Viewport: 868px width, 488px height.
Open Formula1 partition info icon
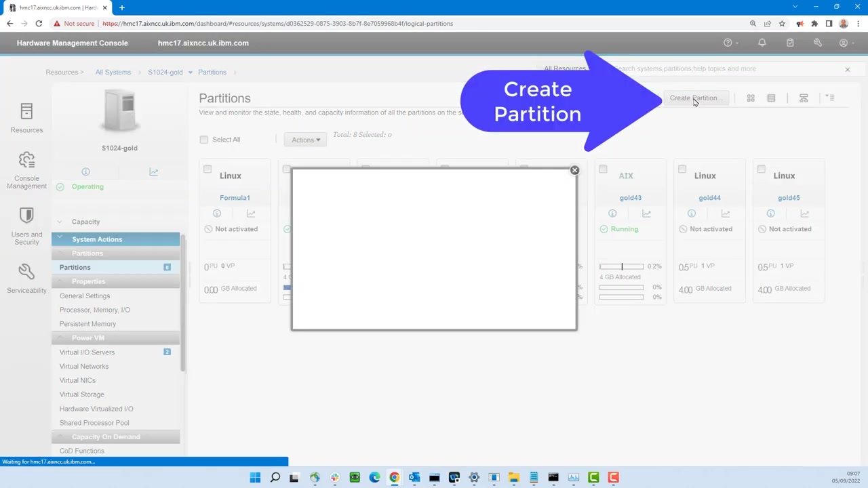pos(217,213)
